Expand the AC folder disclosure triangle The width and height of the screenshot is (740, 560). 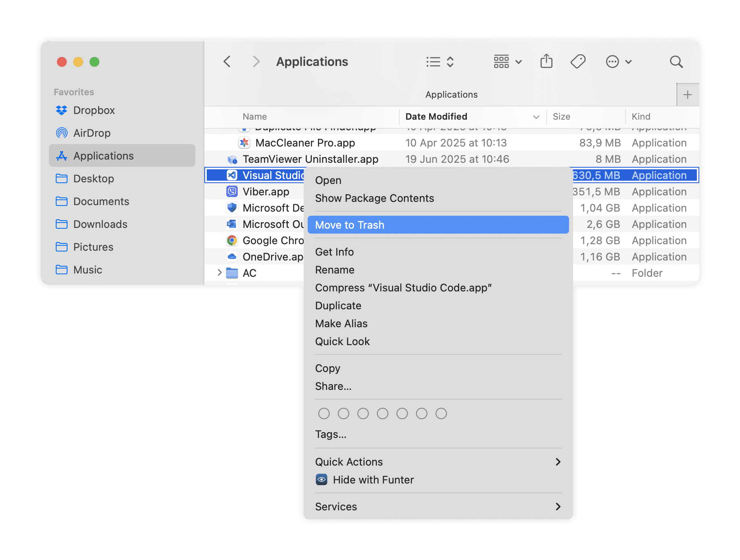coord(219,273)
